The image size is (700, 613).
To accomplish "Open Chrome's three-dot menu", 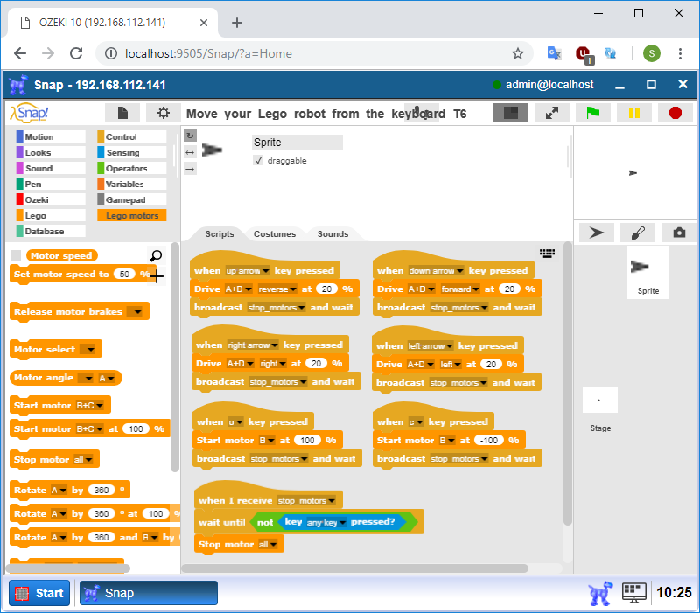I will (680, 53).
